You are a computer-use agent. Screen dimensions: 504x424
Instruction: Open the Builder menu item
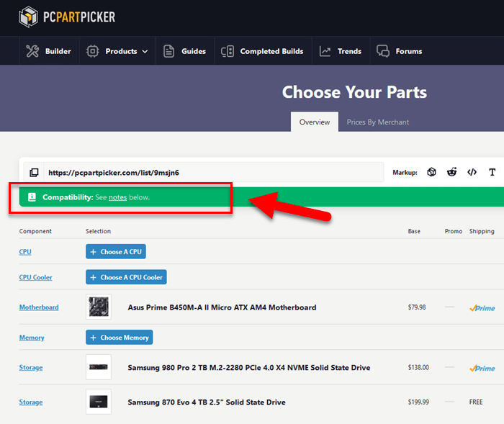pos(49,51)
